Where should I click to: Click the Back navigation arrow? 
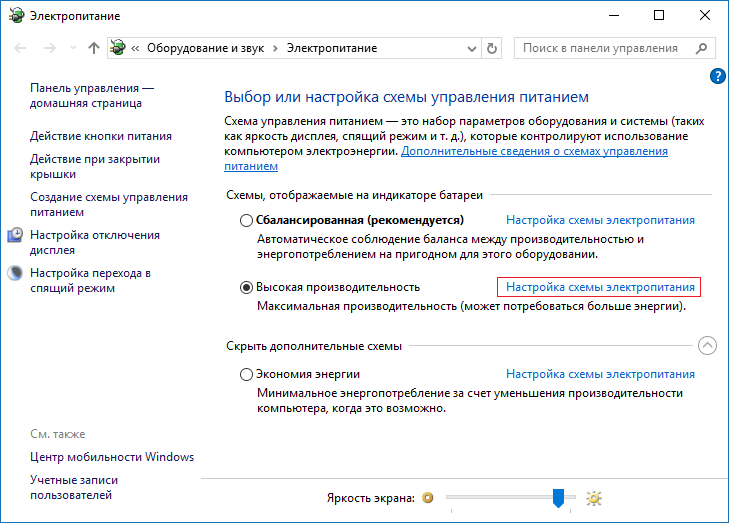click(20, 48)
